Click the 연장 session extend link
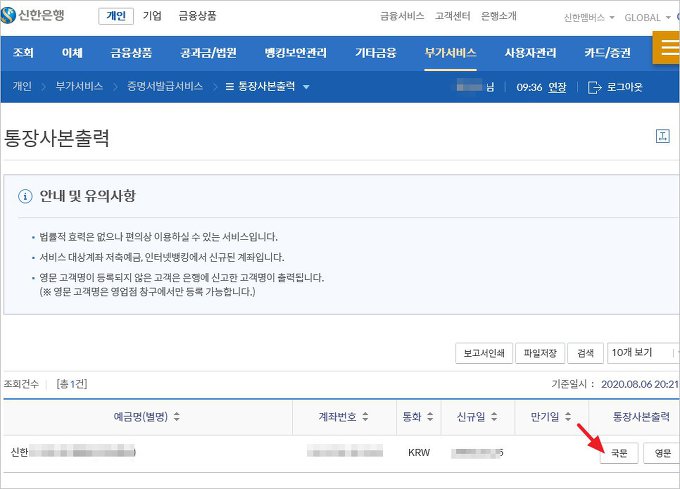 pos(557,87)
